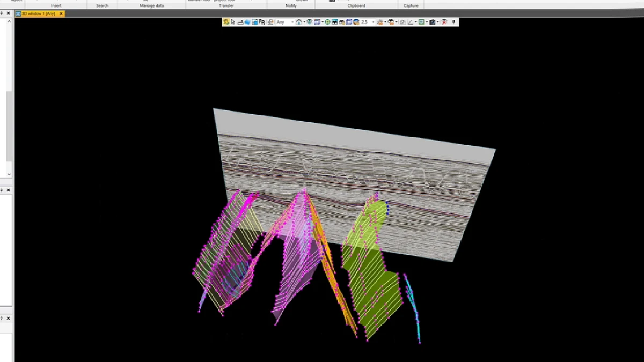Click the camera snapshot icon
The image size is (644, 362).
(x=432, y=22)
